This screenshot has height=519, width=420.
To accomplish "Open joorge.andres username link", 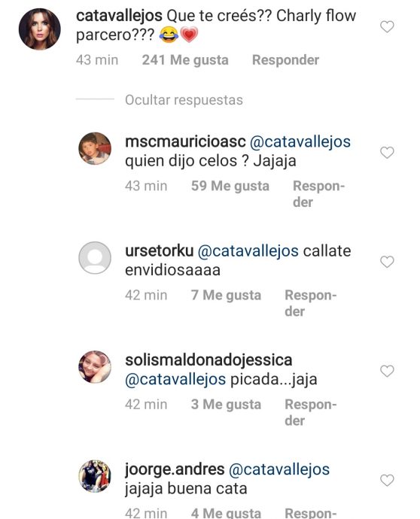I will pos(175,469).
